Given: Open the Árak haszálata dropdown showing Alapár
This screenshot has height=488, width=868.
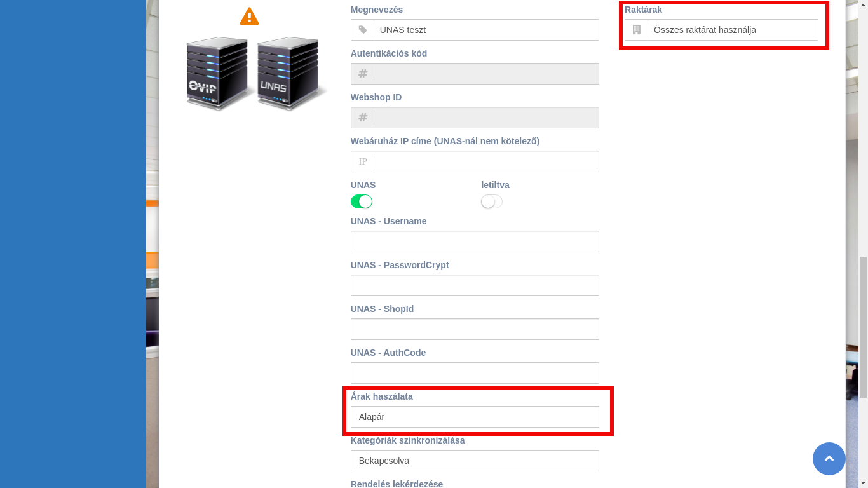Looking at the screenshot, I should pyautogui.click(x=475, y=417).
